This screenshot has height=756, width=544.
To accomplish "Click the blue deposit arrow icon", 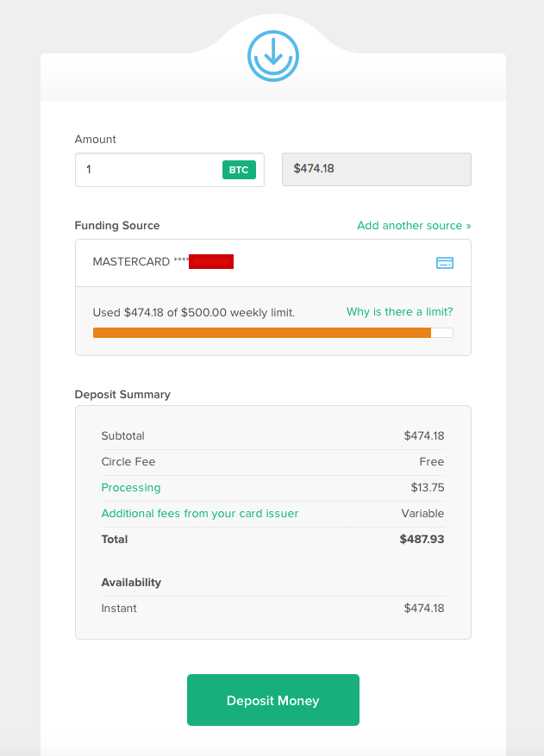I will (x=273, y=56).
